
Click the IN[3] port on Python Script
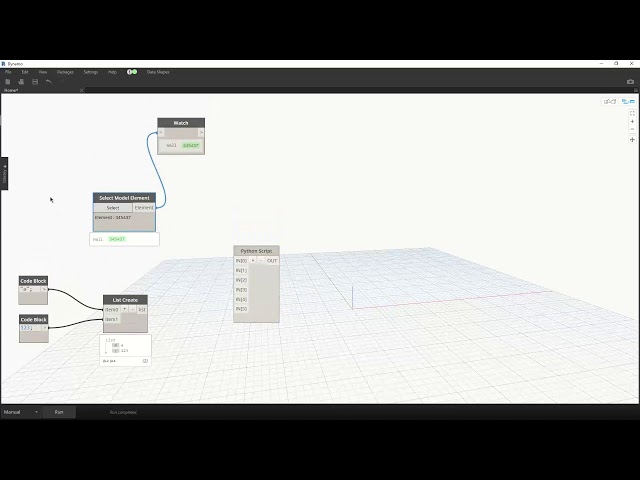pyautogui.click(x=241, y=290)
